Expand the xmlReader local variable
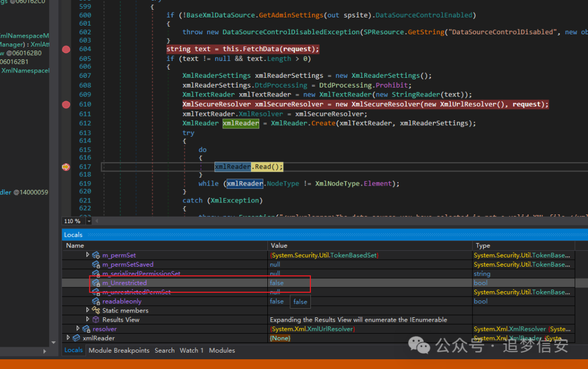 [68, 337]
